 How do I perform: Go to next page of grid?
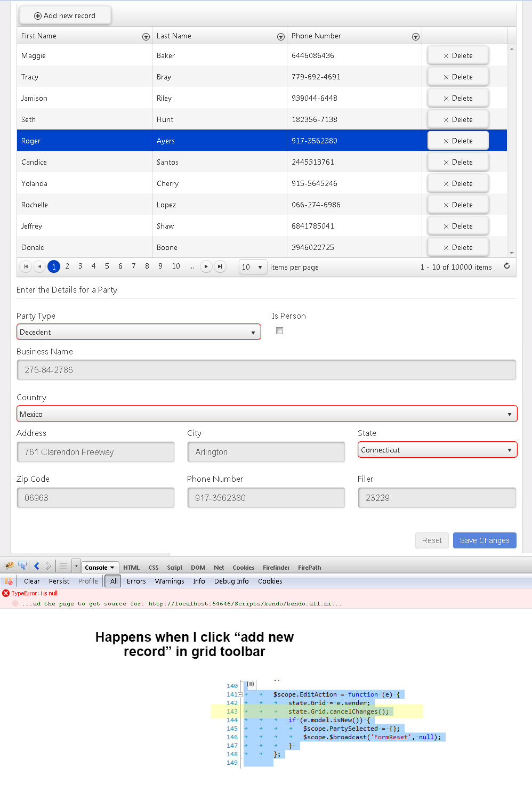click(206, 266)
